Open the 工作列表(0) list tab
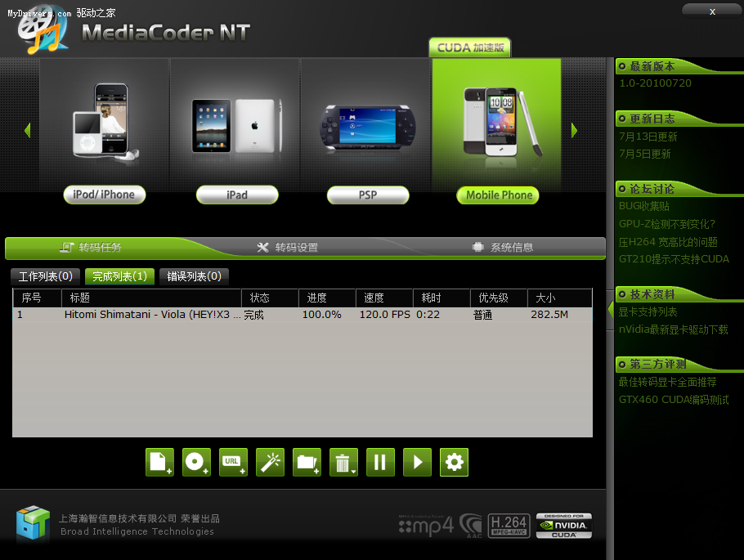Image resolution: width=744 pixels, height=560 pixels. tap(45, 276)
